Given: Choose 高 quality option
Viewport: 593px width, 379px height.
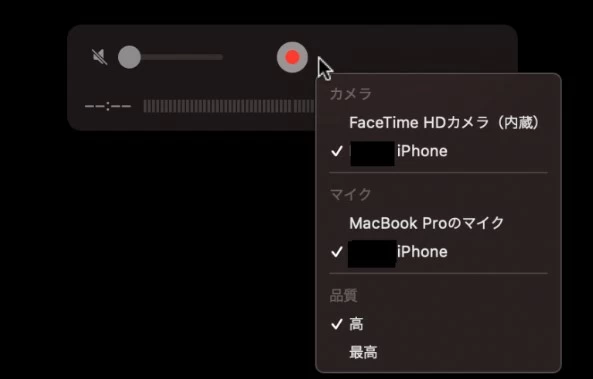Looking at the screenshot, I should pos(439,324).
